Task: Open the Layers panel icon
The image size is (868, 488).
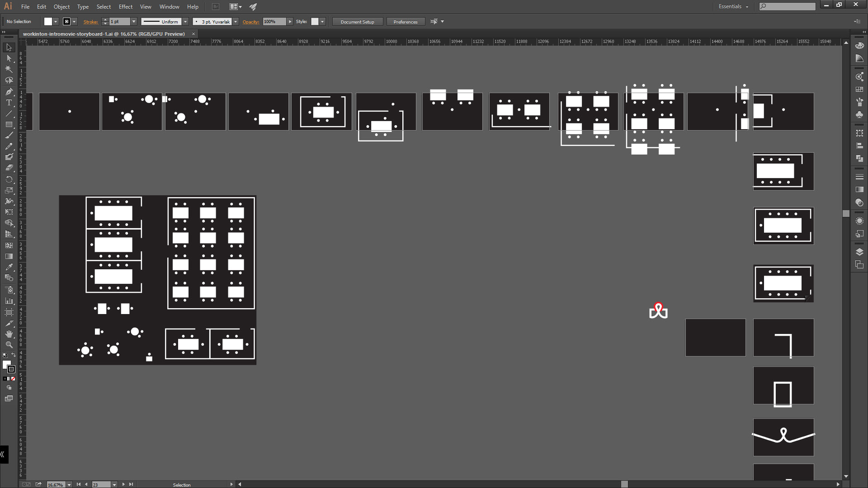Action: [859, 252]
